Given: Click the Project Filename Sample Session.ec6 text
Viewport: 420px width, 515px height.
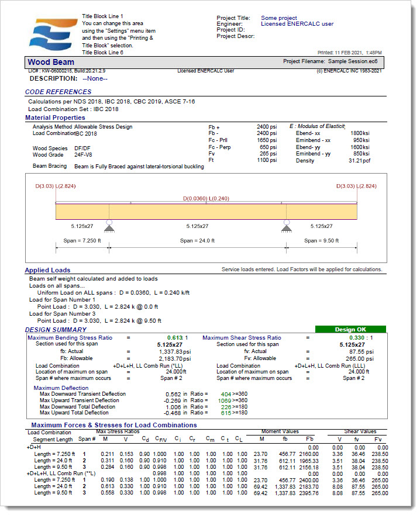Looking at the screenshot, I should tap(332, 61).
